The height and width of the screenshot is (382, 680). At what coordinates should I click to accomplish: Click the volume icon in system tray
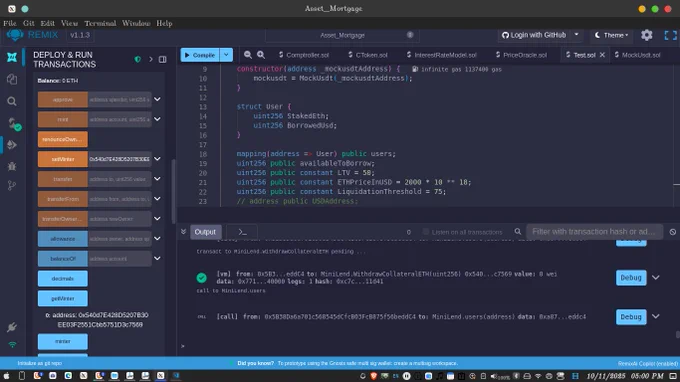(x=494, y=376)
